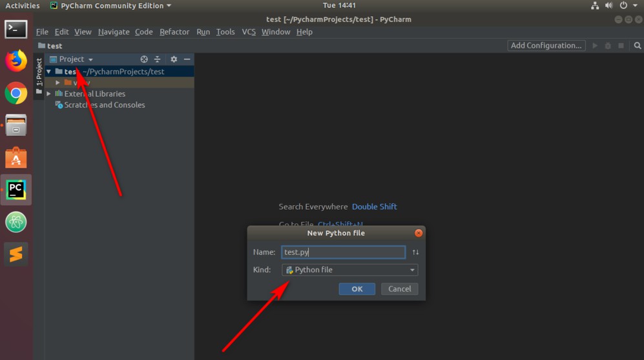This screenshot has height=360, width=644.
Task: Launch Sublime Text from the dock
Action: pos(16,254)
